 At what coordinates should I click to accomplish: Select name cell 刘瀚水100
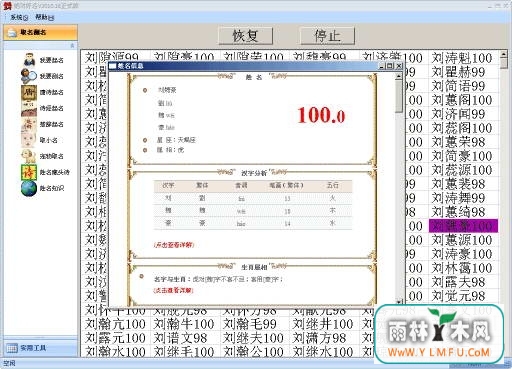pyautogui.click(x=116, y=352)
